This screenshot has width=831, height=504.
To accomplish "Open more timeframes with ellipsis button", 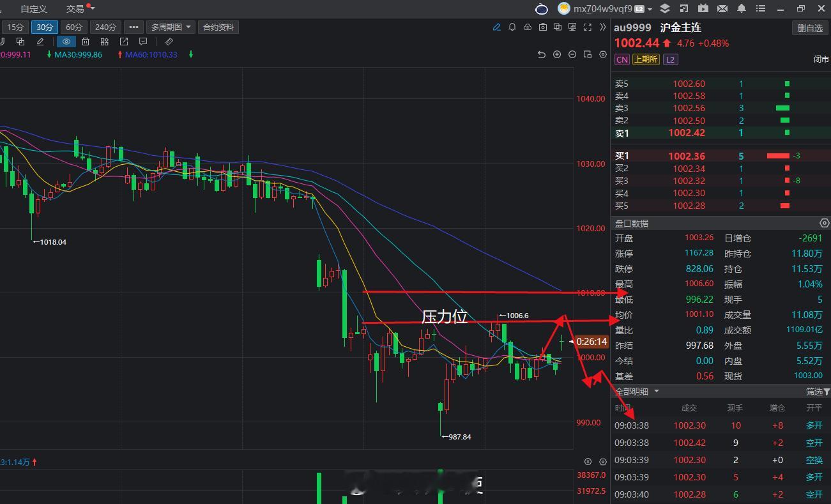I will pos(133,27).
